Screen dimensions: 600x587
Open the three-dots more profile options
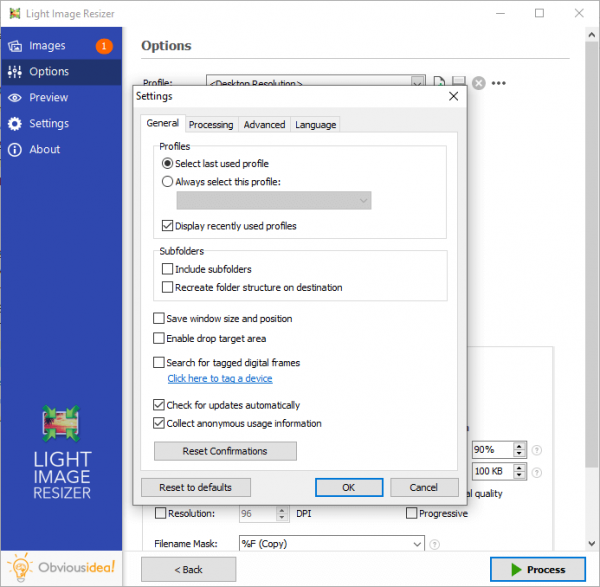click(x=499, y=83)
